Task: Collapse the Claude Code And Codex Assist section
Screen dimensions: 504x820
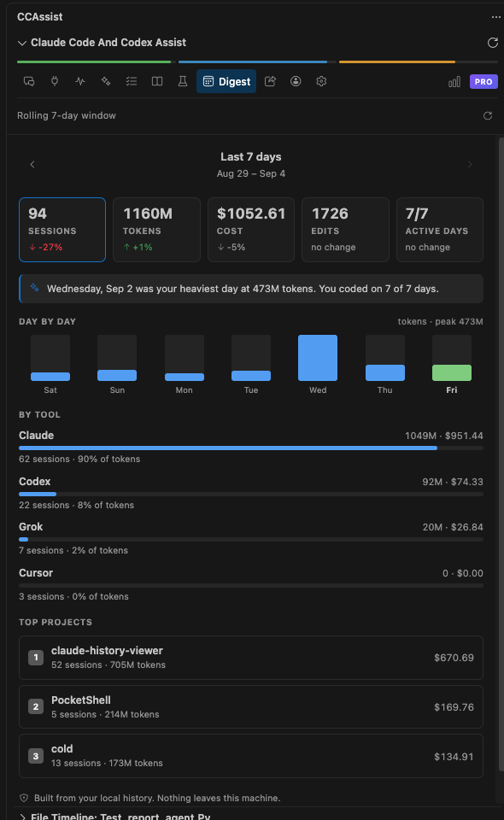Action: [x=22, y=43]
